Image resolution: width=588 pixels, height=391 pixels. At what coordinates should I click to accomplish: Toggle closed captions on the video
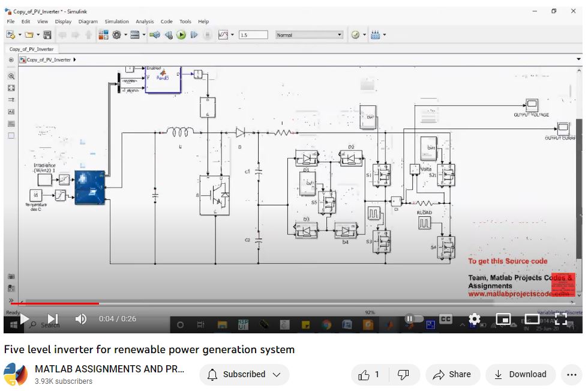coord(445,319)
